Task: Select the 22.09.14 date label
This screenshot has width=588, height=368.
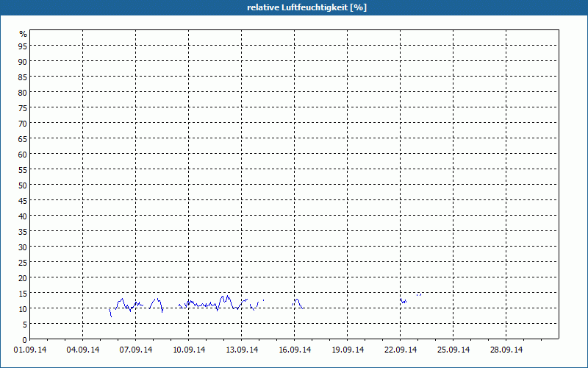Action: coord(400,350)
